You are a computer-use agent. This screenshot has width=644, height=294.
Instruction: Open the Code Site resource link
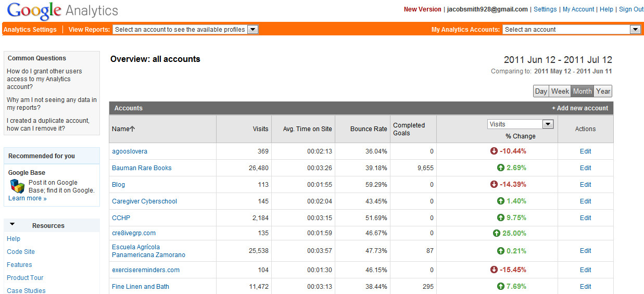click(21, 252)
